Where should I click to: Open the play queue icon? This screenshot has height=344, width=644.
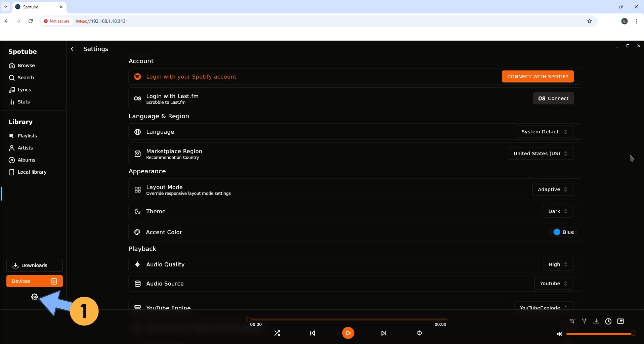click(x=572, y=321)
